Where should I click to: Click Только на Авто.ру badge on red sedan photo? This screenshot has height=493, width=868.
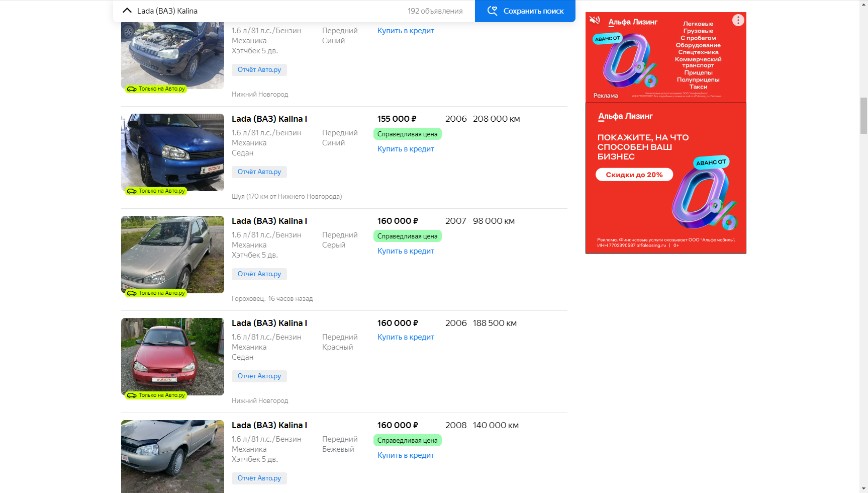click(156, 395)
